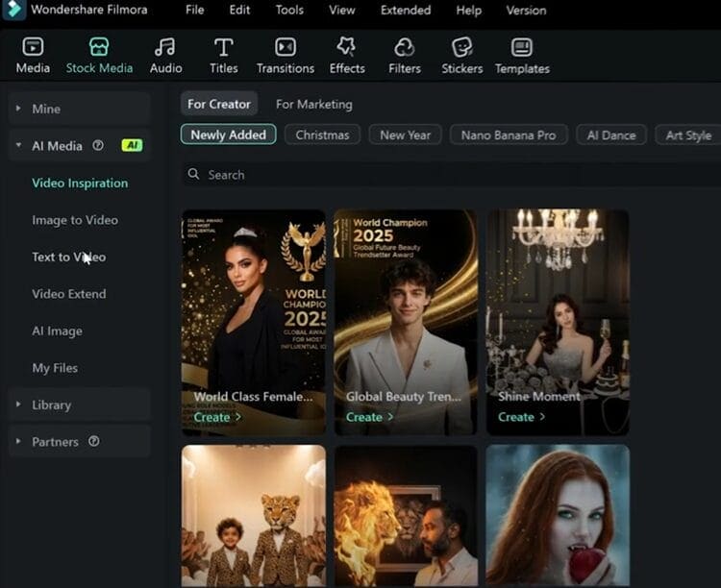Screen dimensions: 721x588
Task: Switch to the For Marketing tab
Action: pyautogui.click(x=314, y=105)
